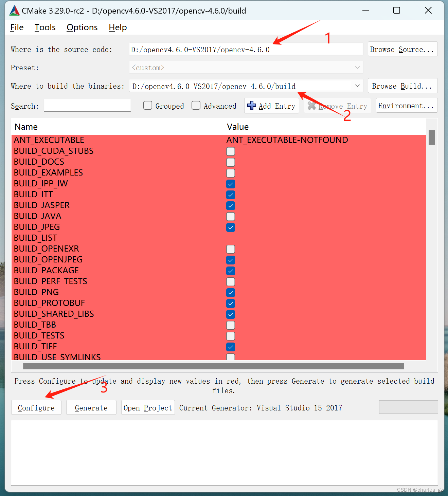Click the Name column header
The width and height of the screenshot is (448, 496).
click(118, 127)
